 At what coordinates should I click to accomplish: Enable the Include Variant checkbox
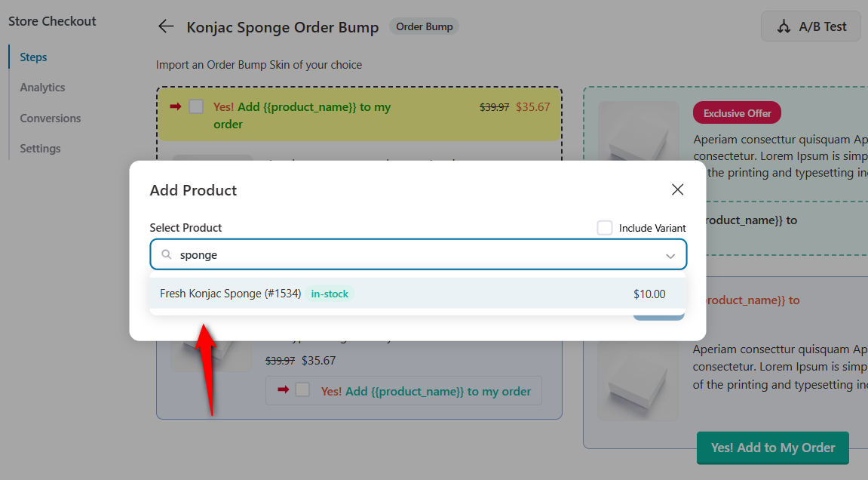pyautogui.click(x=605, y=227)
